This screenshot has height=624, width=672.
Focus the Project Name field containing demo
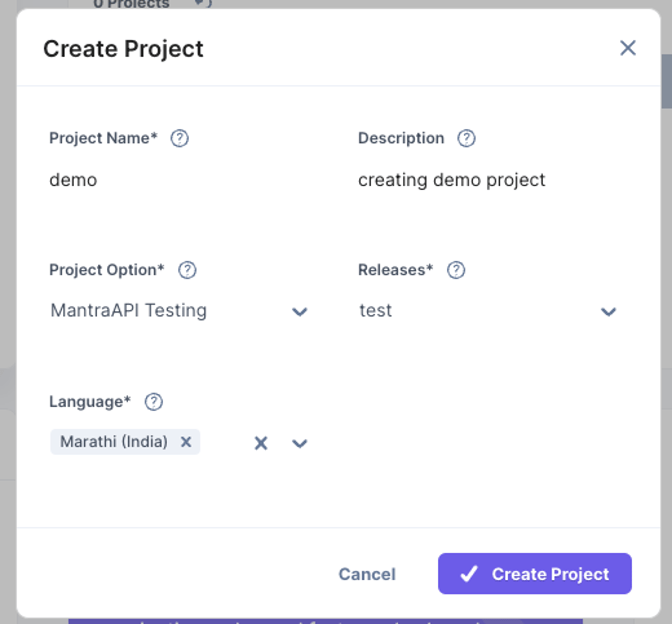(x=179, y=180)
